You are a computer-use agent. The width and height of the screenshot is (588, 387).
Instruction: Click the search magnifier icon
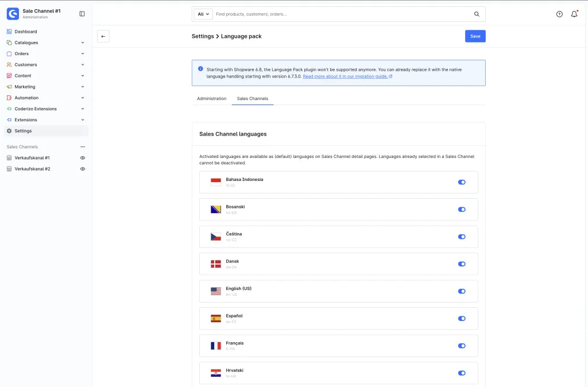pos(477,14)
